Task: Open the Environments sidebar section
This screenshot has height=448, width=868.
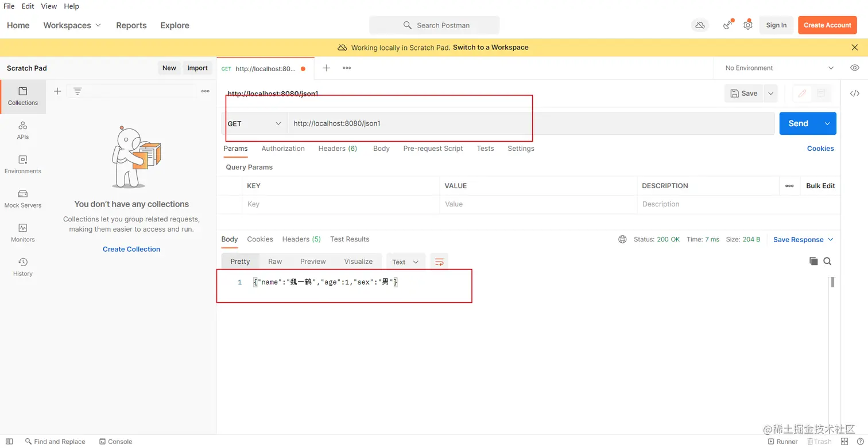Action: tap(23, 165)
